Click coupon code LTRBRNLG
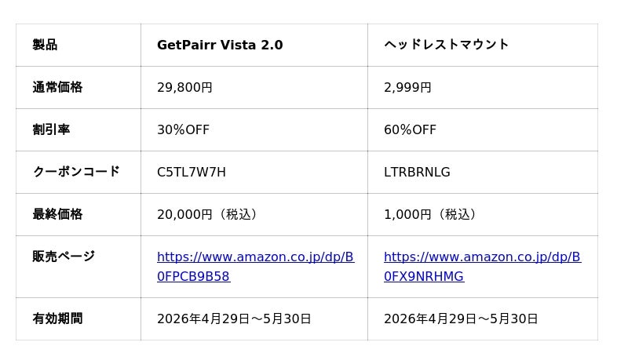This screenshot has width=628, height=364. tap(417, 173)
